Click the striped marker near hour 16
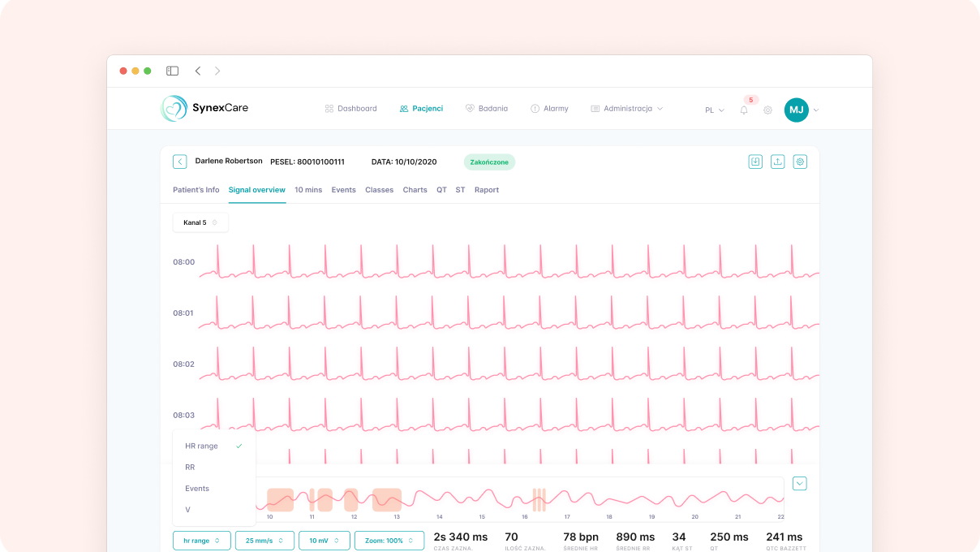The image size is (980, 552). coord(539,500)
